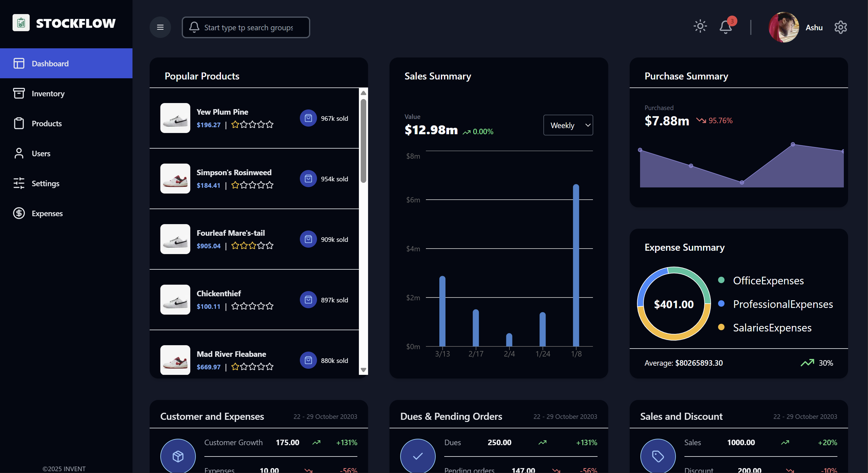Click the Popular Products heading
868x473 pixels.
click(x=202, y=76)
